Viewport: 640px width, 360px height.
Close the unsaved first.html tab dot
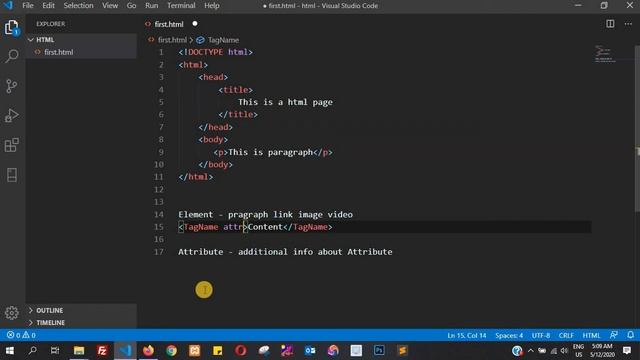[195, 24]
